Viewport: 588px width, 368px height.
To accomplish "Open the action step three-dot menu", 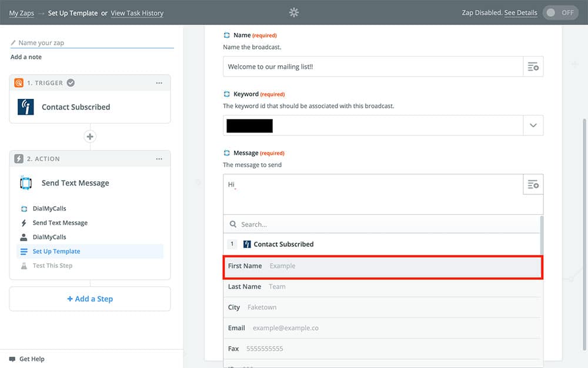I will [159, 159].
